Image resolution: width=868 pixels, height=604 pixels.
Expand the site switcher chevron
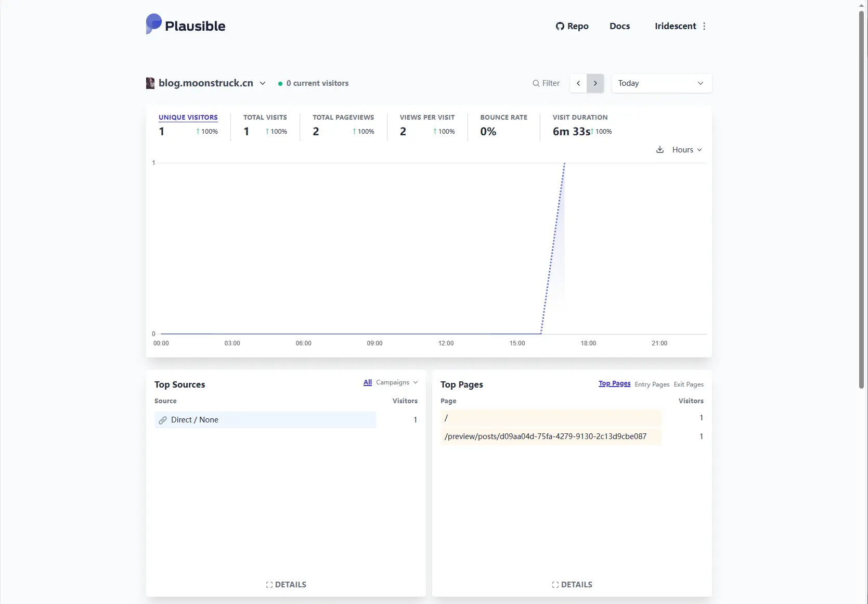point(263,83)
